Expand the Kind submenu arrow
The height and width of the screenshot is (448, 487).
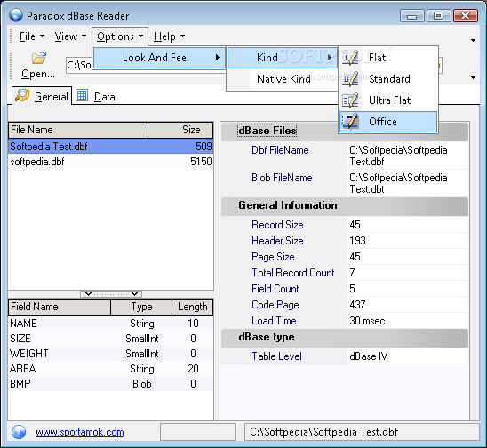click(x=330, y=58)
